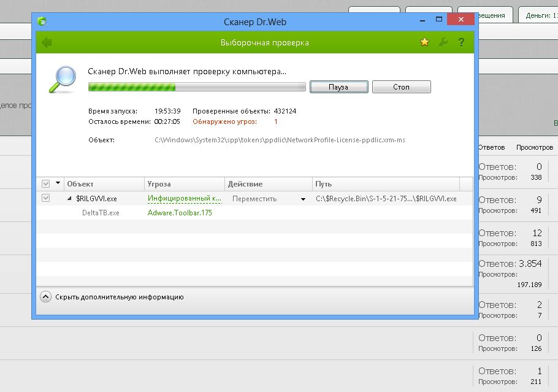Screen dimensions: 558x392
Task: Toggle the checkbox for the $RILGVVI.exe row
Action: tap(45, 198)
